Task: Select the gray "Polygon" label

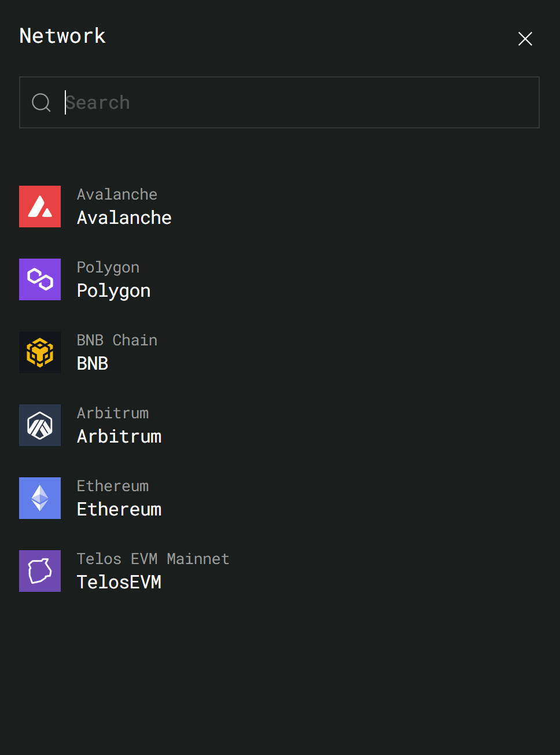Action: coord(108,267)
